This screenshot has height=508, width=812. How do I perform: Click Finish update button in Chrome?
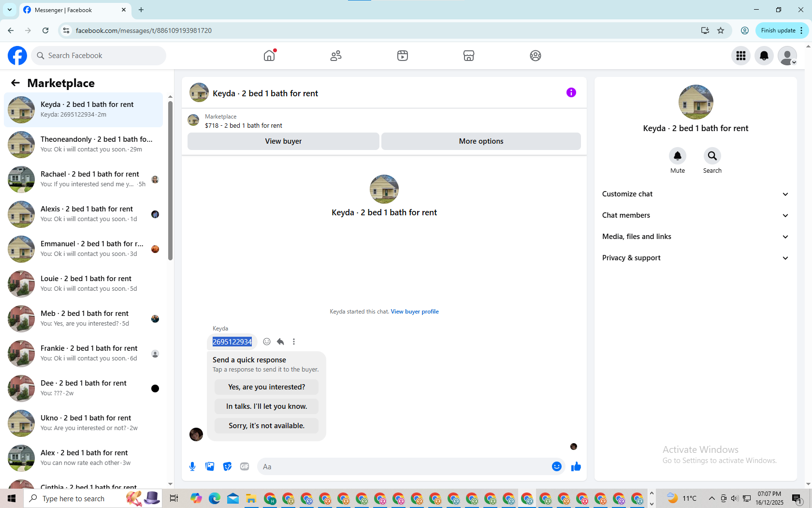(782, 30)
